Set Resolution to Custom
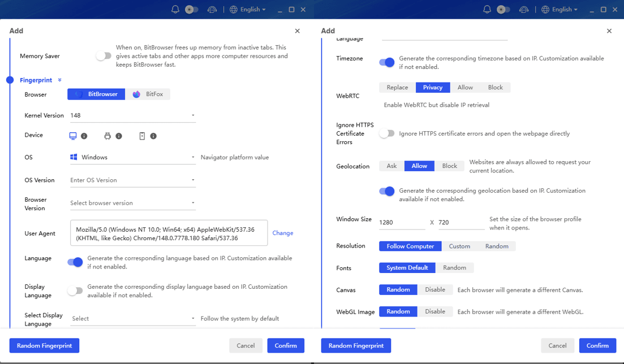This screenshot has width=624, height=364. click(x=459, y=246)
